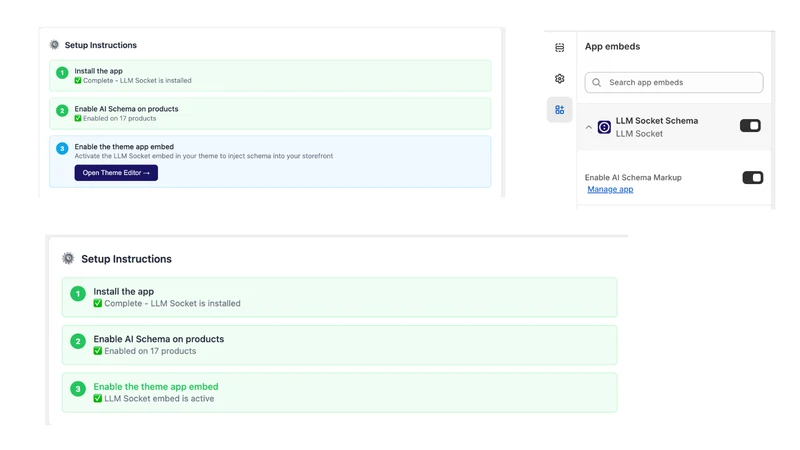800x450 pixels.
Task: Select 'LLM Socket Schema' embed name
Action: coord(657,121)
